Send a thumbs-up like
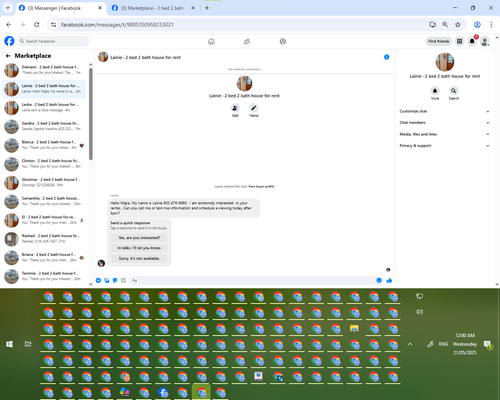Image resolution: width=500 pixels, height=400 pixels. coord(389,280)
